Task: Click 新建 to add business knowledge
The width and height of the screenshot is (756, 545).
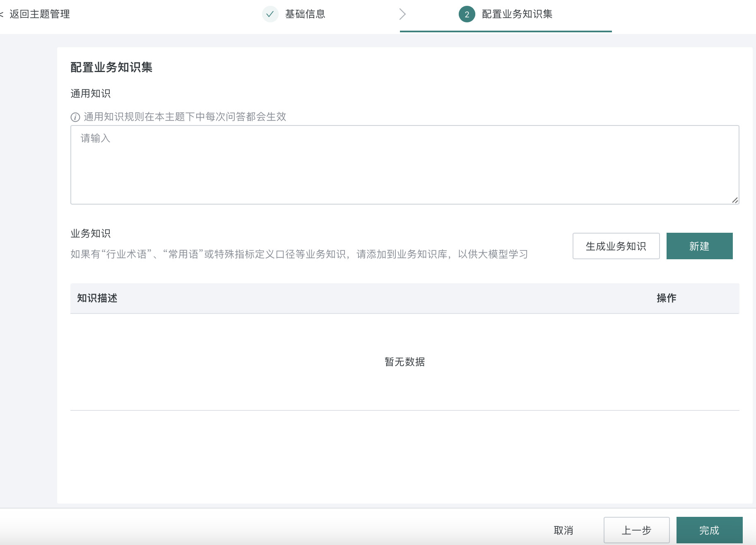Action: point(699,246)
